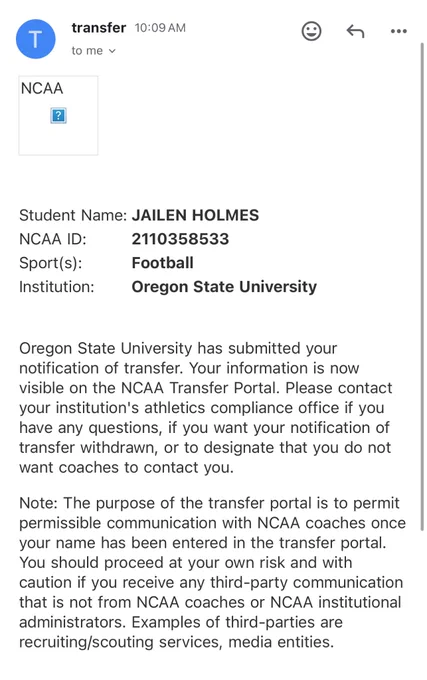Tap the 10:09 AM timestamp

click(160, 28)
